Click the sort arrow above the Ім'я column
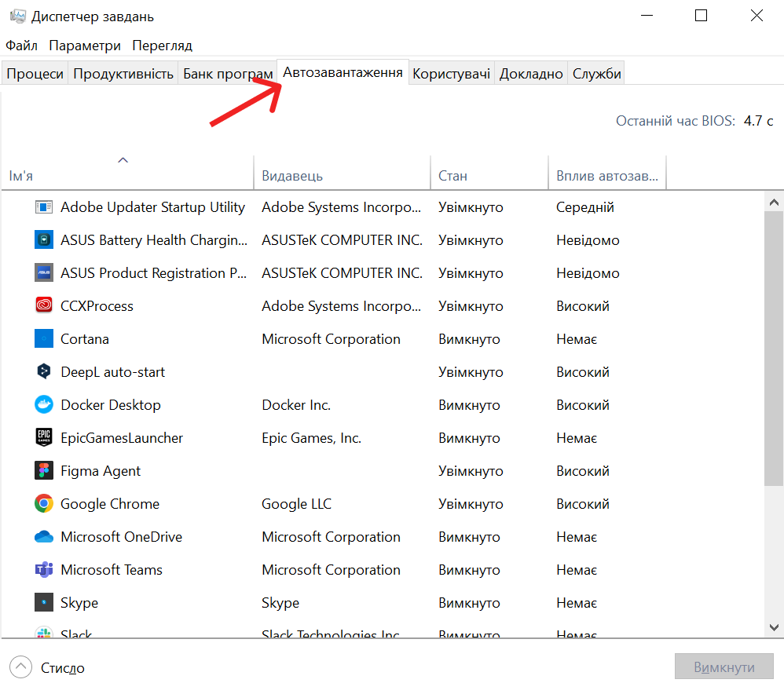The image size is (784, 694). point(123,160)
